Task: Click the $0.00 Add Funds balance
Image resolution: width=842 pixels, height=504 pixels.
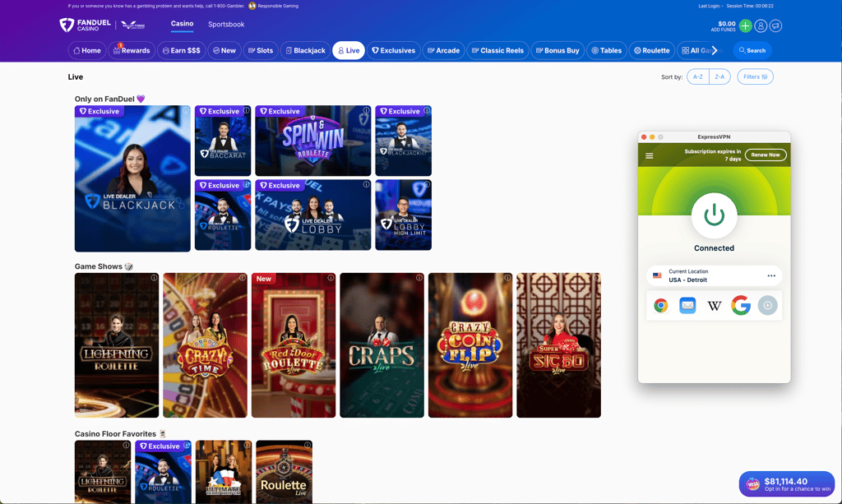Action: [x=724, y=25]
